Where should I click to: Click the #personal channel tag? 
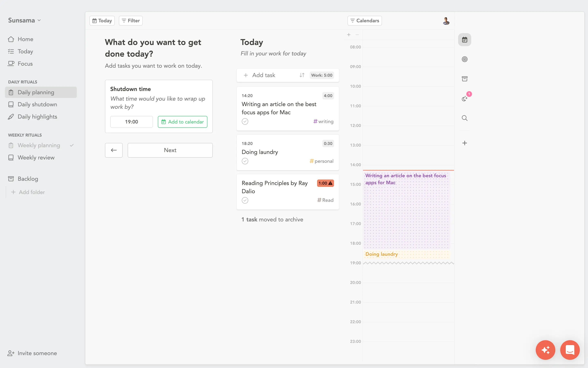tap(321, 161)
